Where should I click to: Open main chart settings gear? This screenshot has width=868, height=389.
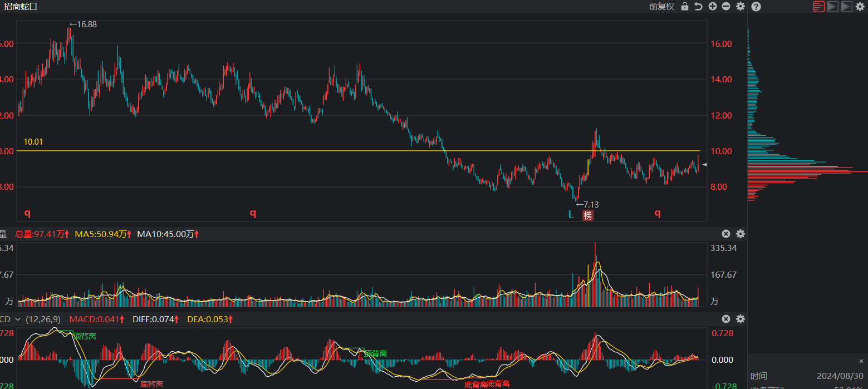(740, 7)
